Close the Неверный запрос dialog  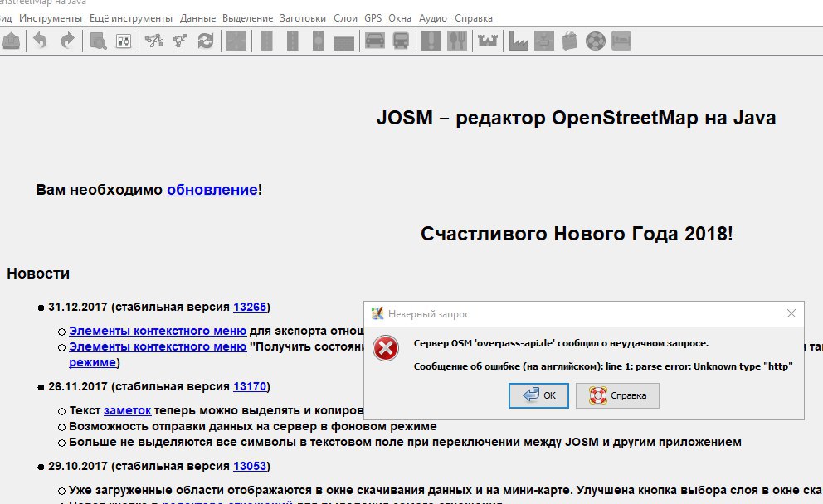[x=791, y=313]
